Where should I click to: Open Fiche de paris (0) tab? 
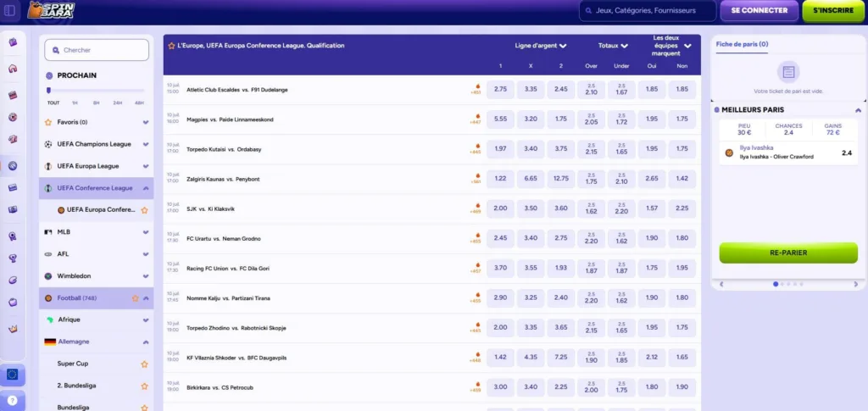[742, 44]
